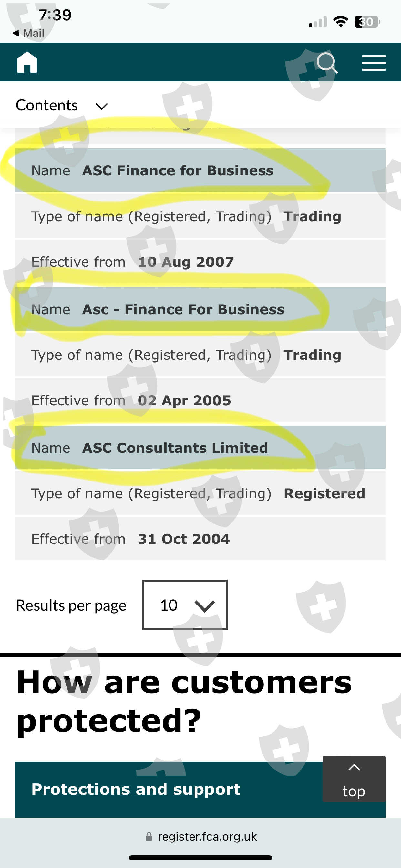
Task: Tap the Effective from 10 Aug 2007 row
Action: pos(200,262)
